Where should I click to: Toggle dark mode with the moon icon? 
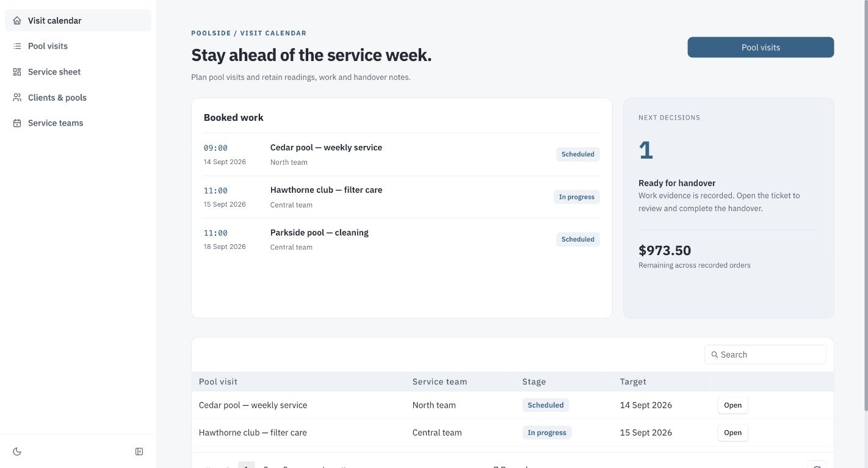(17, 452)
